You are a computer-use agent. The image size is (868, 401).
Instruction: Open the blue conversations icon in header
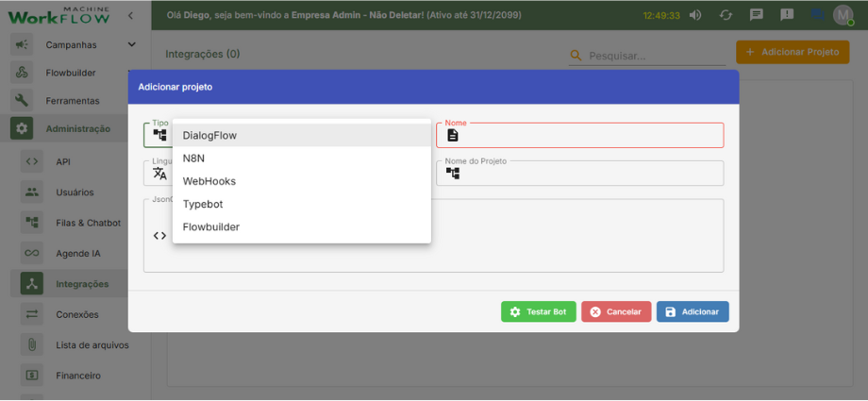pyautogui.click(x=816, y=15)
